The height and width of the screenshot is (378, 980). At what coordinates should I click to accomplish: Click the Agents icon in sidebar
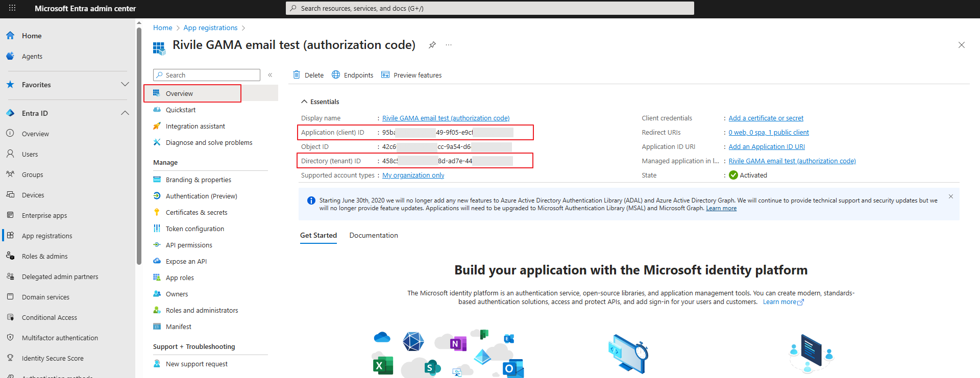click(x=10, y=56)
